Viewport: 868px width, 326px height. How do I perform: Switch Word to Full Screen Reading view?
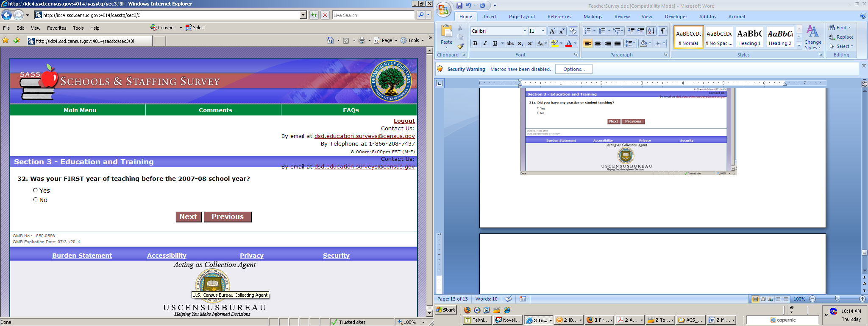tap(763, 299)
